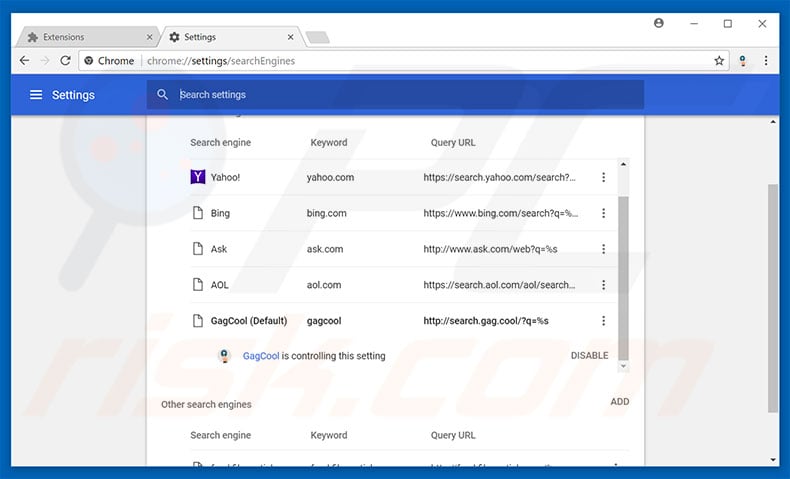Click the Yahoo! search query URL
Viewport: 790px width, 479px height.
pyautogui.click(x=499, y=177)
